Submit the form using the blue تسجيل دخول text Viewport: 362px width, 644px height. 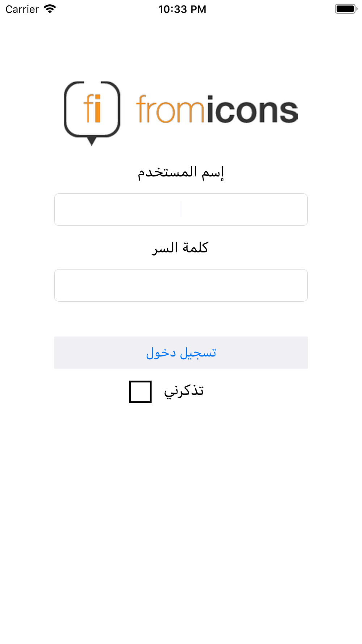tap(181, 353)
